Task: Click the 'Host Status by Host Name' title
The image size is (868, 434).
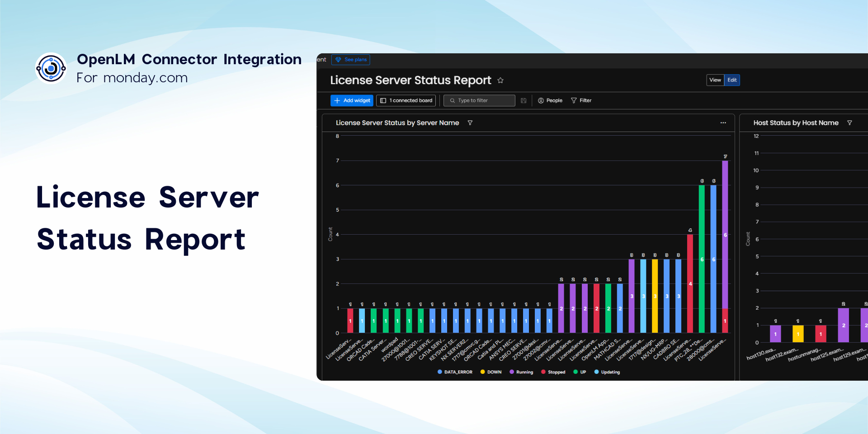Action: [x=796, y=123]
